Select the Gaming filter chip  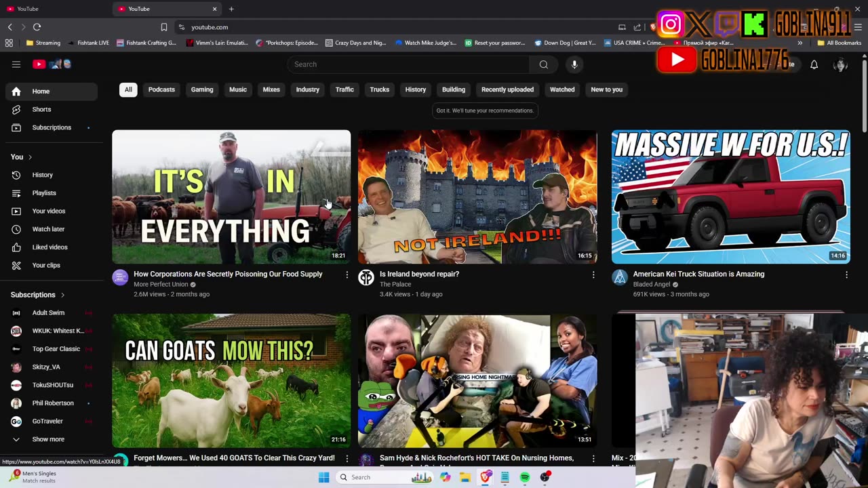pyautogui.click(x=202, y=89)
